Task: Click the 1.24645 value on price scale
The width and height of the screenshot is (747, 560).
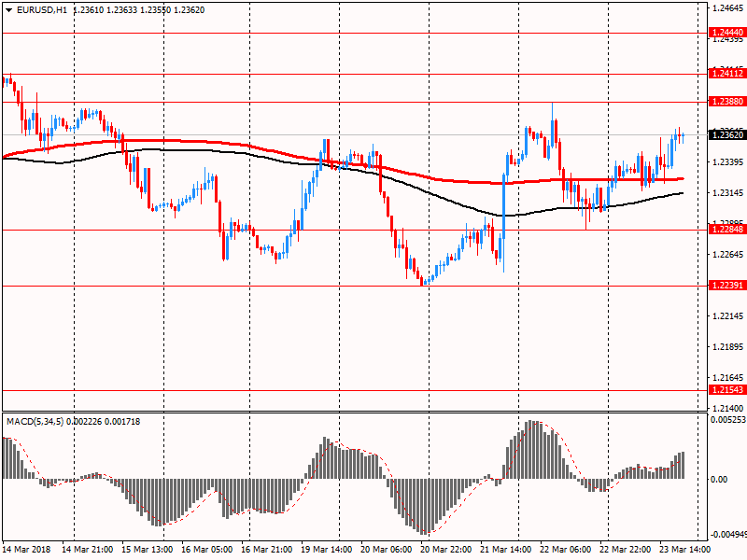Action: tap(726, 8)
